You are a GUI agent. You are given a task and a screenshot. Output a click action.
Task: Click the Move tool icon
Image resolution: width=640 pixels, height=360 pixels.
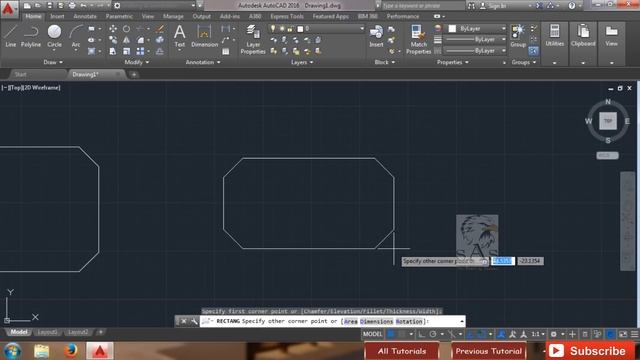tap(113, 29)
